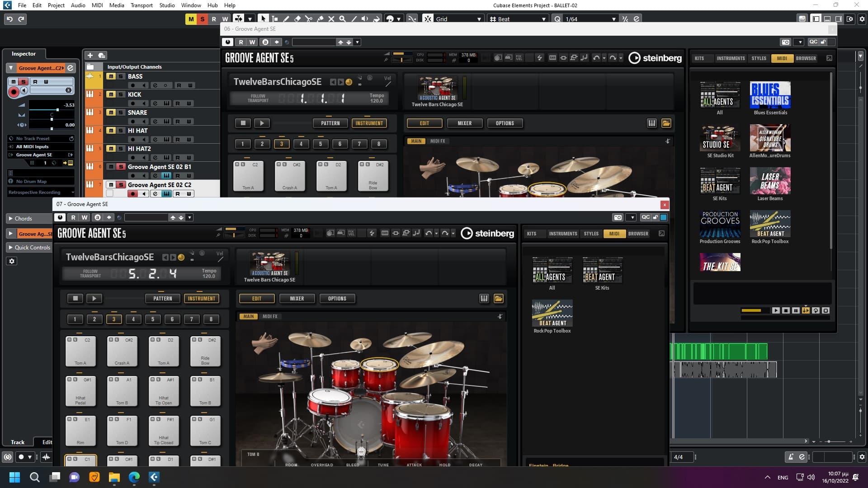This screenshot has height=488, width=868.
Task: Click PATTERN button in 07 Groove Agent
Action: tap(162, 298)
